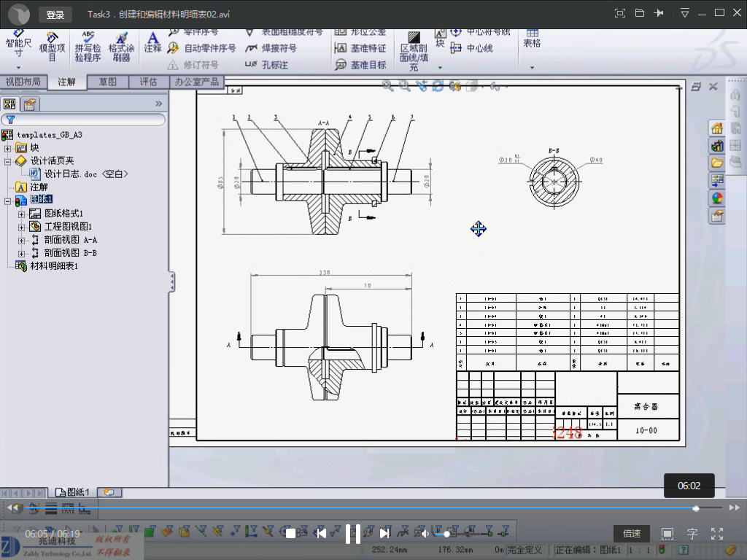The width and height of the screenshot is (747, 560).
Task: Select the 智能尺寸 smart dimension tool
Action: point(18,44)
